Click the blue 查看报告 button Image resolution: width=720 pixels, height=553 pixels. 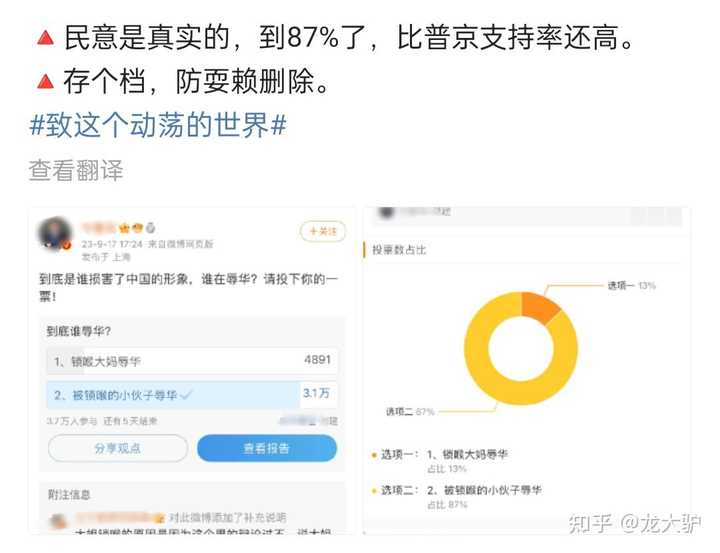pos(267,448)
